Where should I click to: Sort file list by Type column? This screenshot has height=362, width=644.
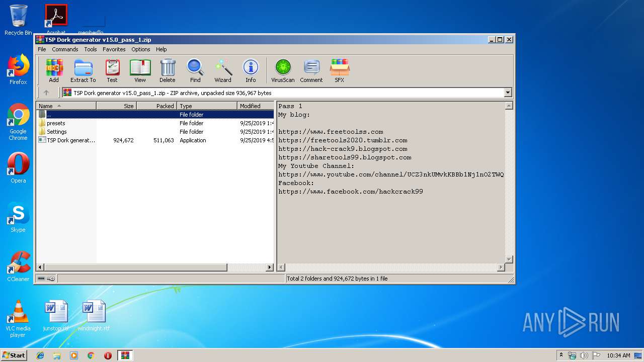[x=207, y=106]
